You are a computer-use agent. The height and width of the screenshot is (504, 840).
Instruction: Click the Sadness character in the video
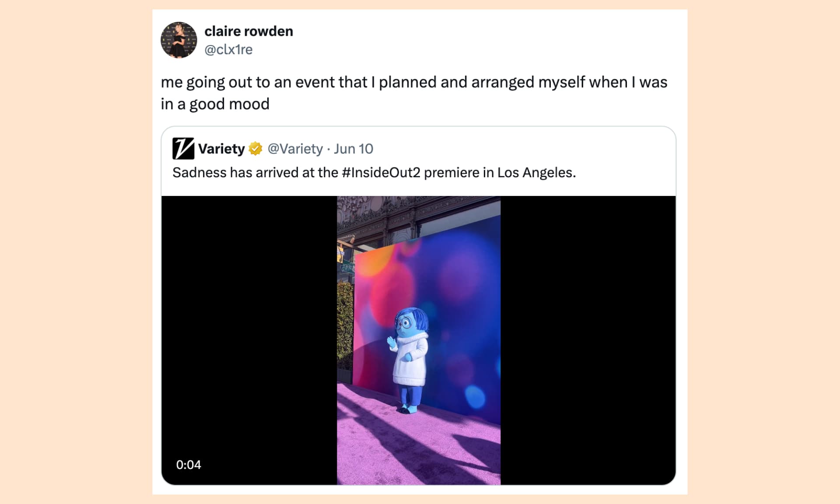coord(409,359)
